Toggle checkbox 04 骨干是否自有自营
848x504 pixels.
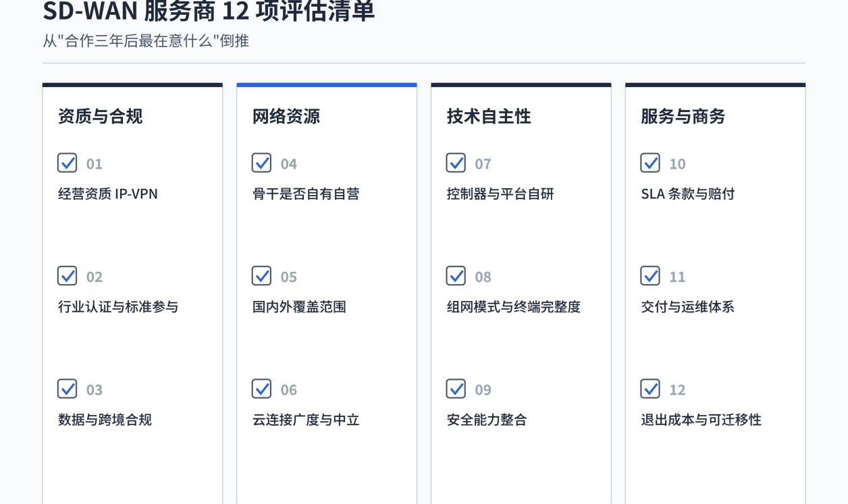pos(262,163)
